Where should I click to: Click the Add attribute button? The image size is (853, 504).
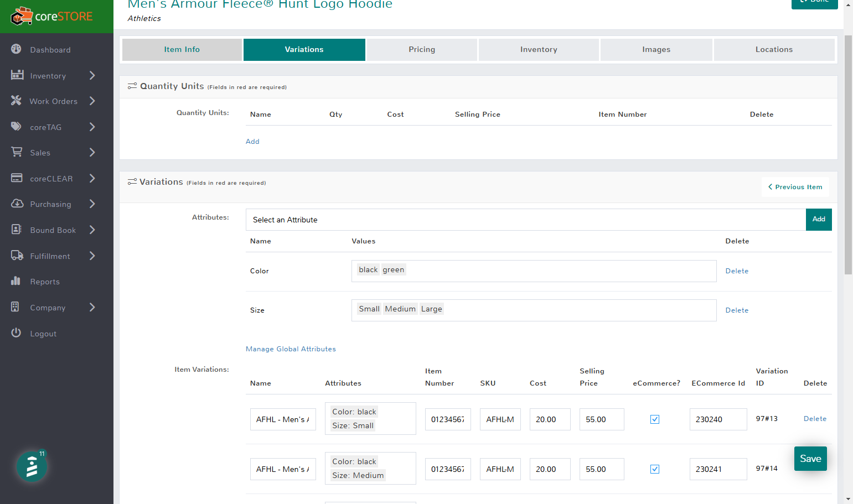click(x=819, y=220)
